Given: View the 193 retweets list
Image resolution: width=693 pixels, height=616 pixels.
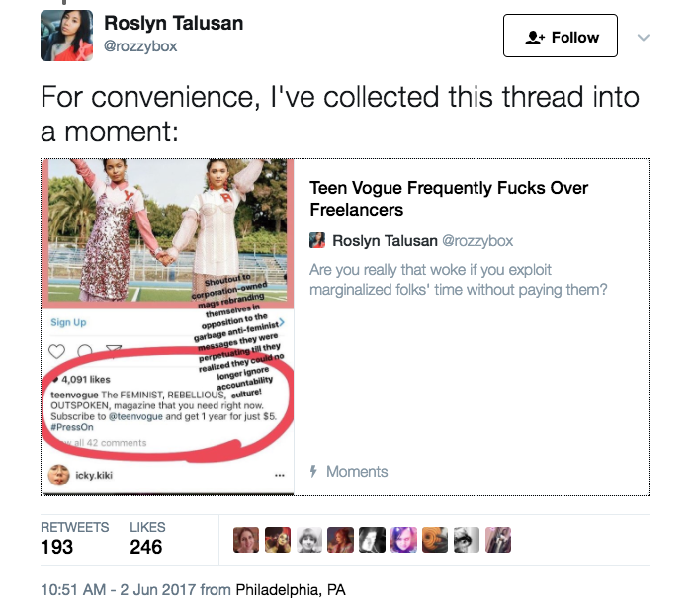Looking at the screenshot, I should tap(74, 538).
